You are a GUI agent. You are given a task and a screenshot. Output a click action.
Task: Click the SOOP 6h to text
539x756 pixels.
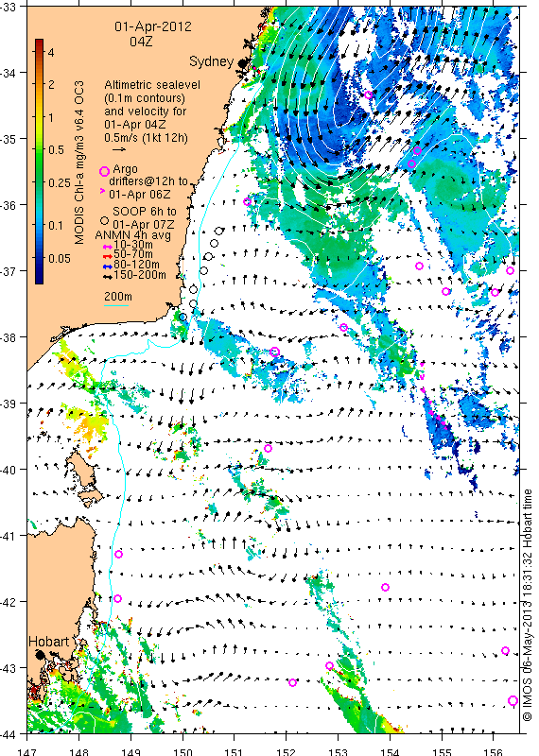click(x=145, y=212)
